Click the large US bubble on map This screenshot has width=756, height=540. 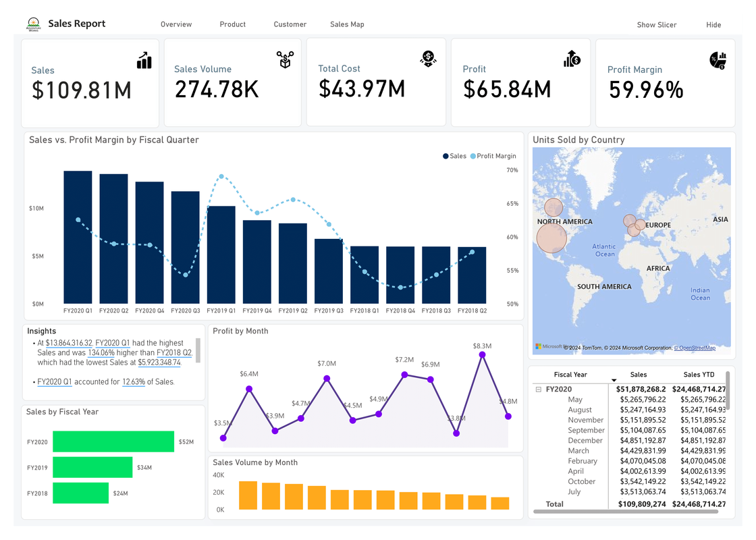[x=551, y=238]
